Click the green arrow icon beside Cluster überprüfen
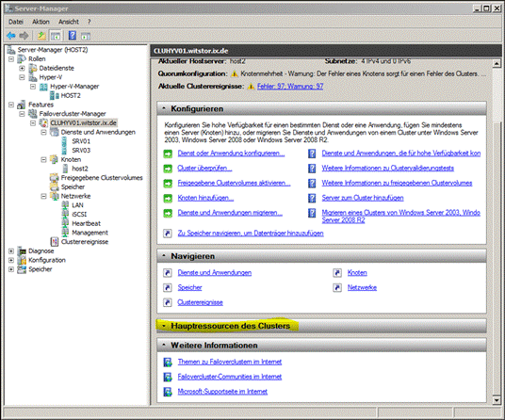The image size is (505, 420). [x=168, y=169]
